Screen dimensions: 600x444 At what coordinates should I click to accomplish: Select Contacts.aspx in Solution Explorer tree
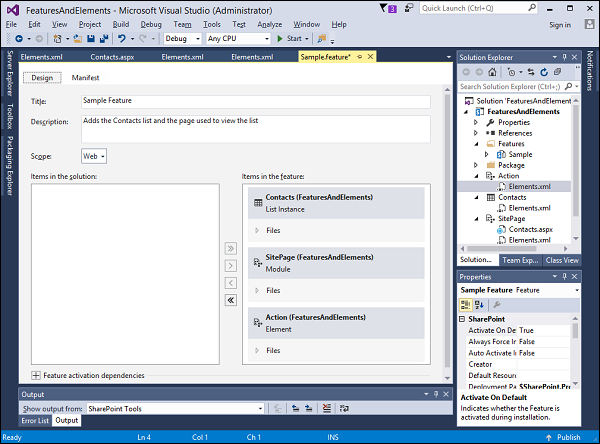(x=530, y=229)
